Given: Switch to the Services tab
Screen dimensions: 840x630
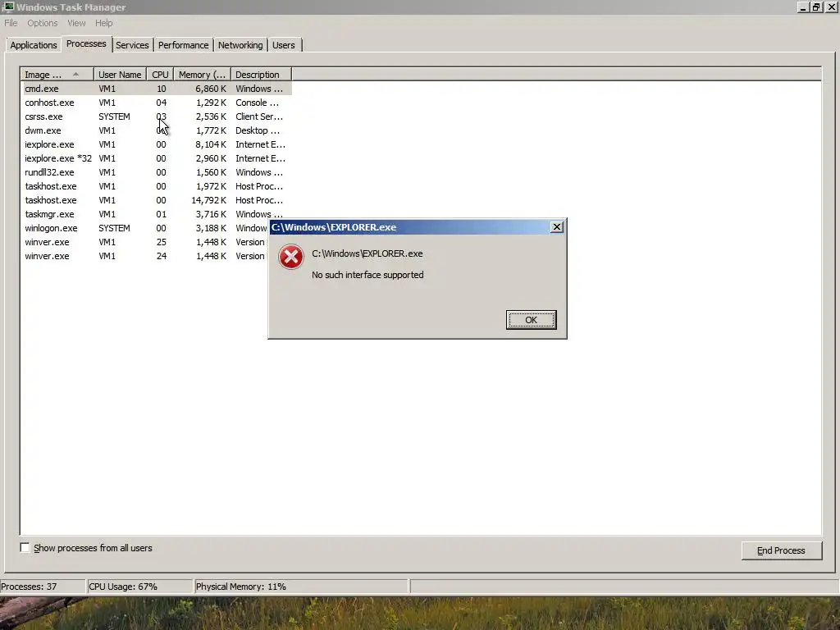Looking at the screenshot, I should tap(132, 45).
